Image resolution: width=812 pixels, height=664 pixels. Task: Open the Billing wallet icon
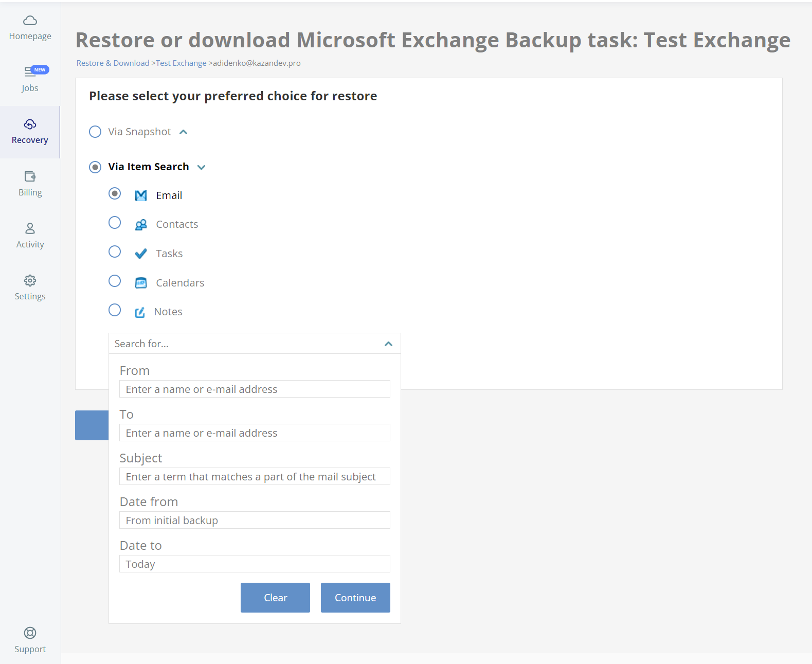[x=30, y=176]
